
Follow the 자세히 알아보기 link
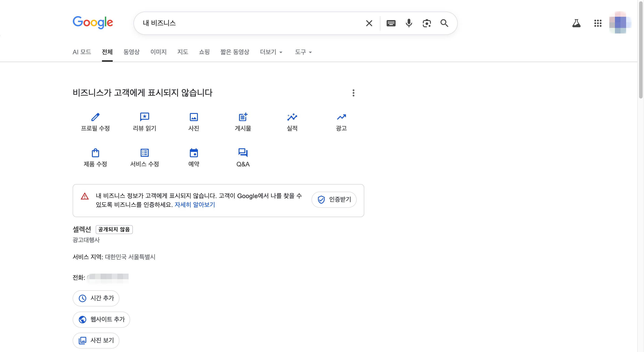195,205
